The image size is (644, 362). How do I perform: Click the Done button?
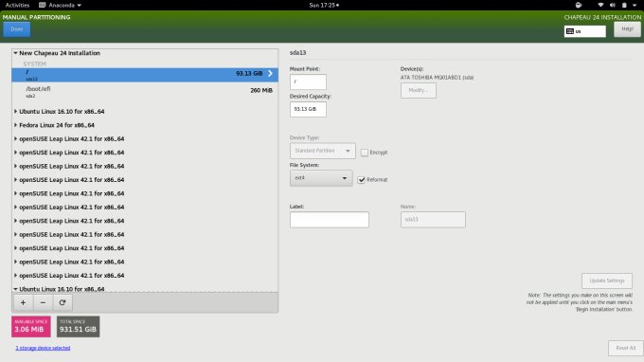[x=17, y=29]
